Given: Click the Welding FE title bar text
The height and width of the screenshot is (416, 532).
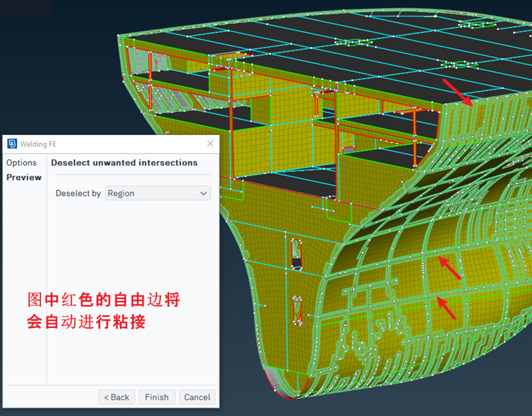Looking at the screenshot, I should [x=39, y=144].
